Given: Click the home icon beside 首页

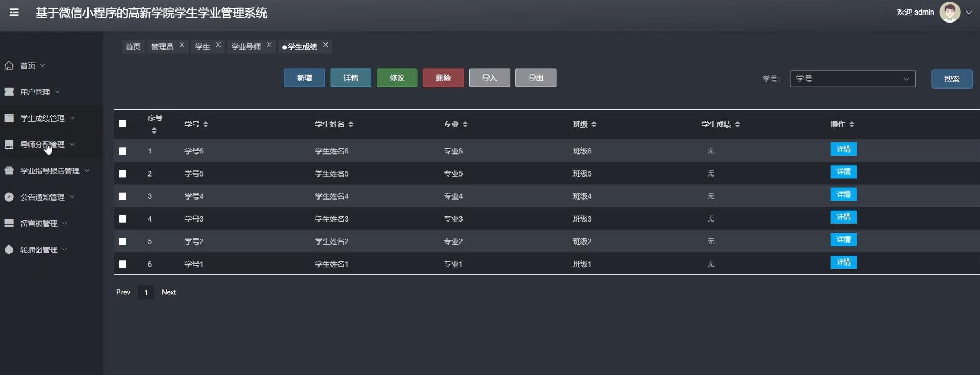Looking at the screenshot, I should (9, 65).
